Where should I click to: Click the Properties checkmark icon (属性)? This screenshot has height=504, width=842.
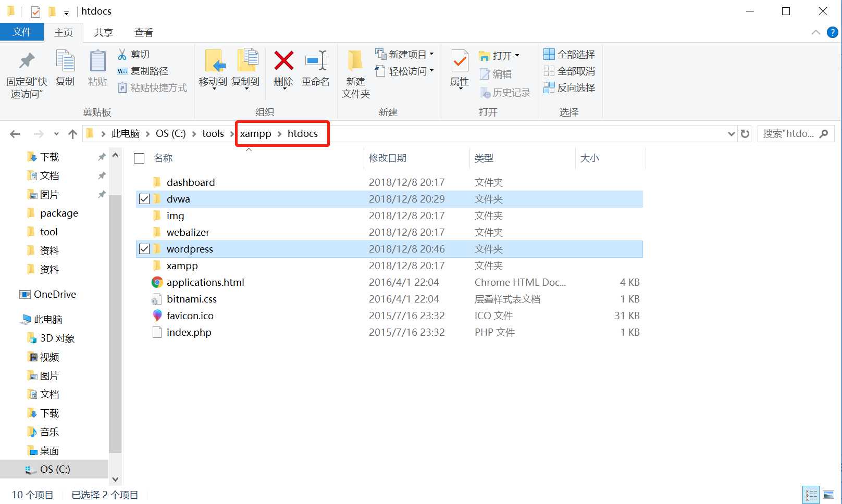coord(460,61)
